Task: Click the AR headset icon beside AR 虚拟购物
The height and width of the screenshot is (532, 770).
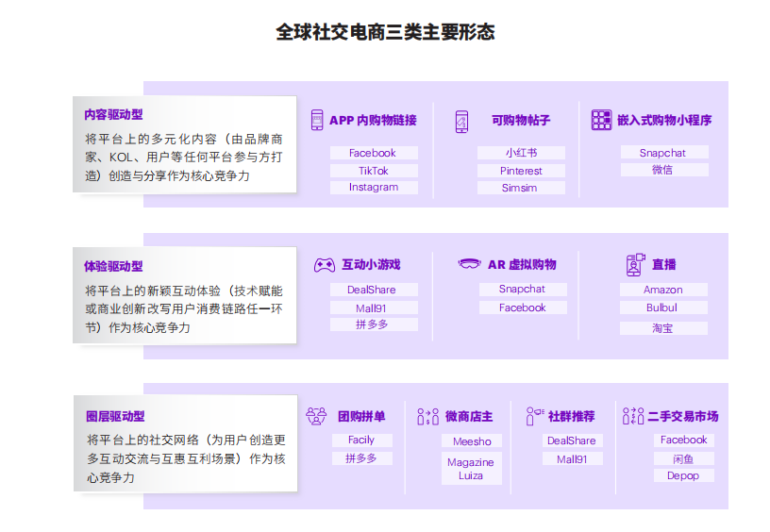Action: 469,264
